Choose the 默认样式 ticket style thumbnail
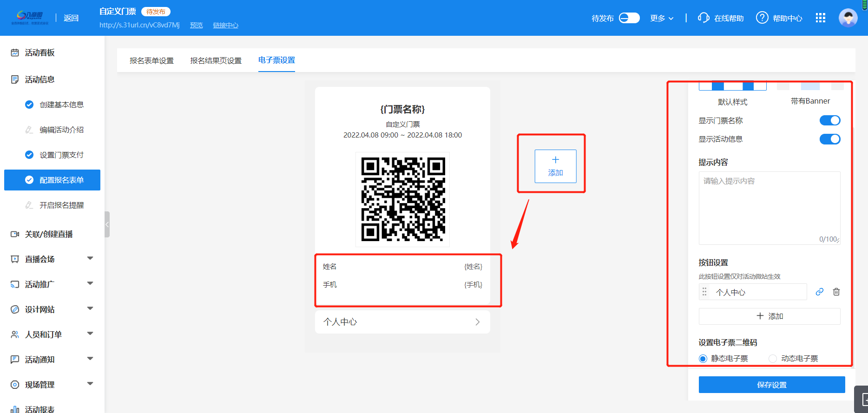Image resolution: width=868 pixels, height=413 pixels. tap(733, 86)
